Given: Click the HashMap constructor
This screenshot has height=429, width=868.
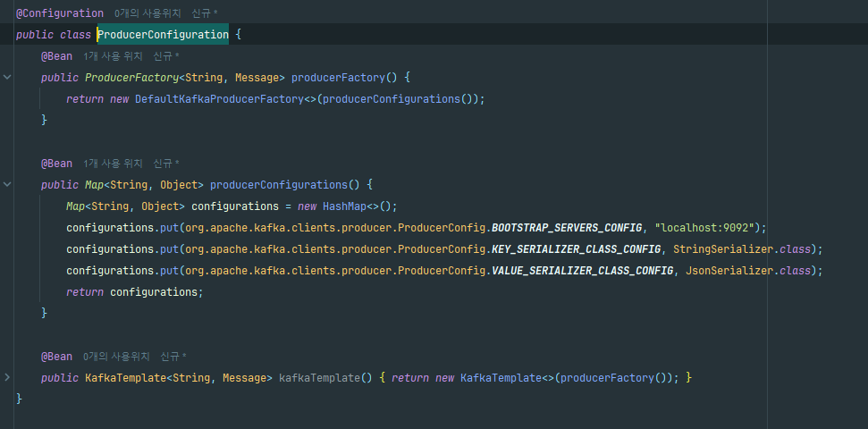Looking at the screenshot, I should (344, 206).
